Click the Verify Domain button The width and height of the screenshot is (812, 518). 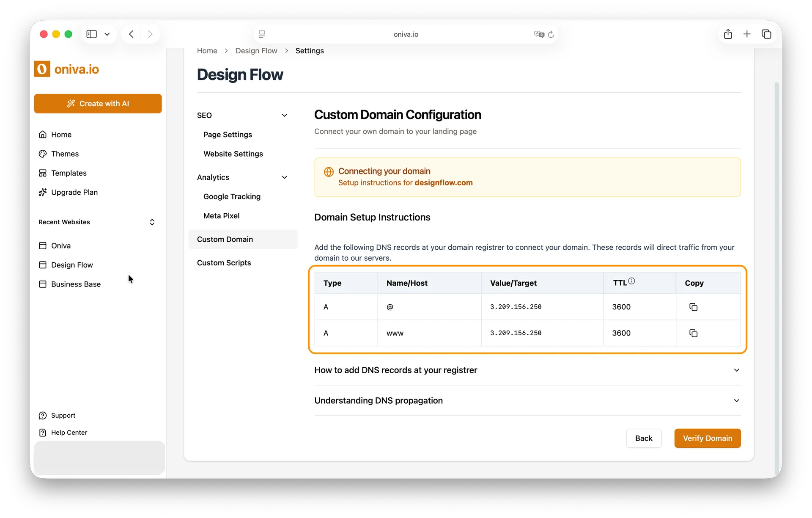coord(707,438)
